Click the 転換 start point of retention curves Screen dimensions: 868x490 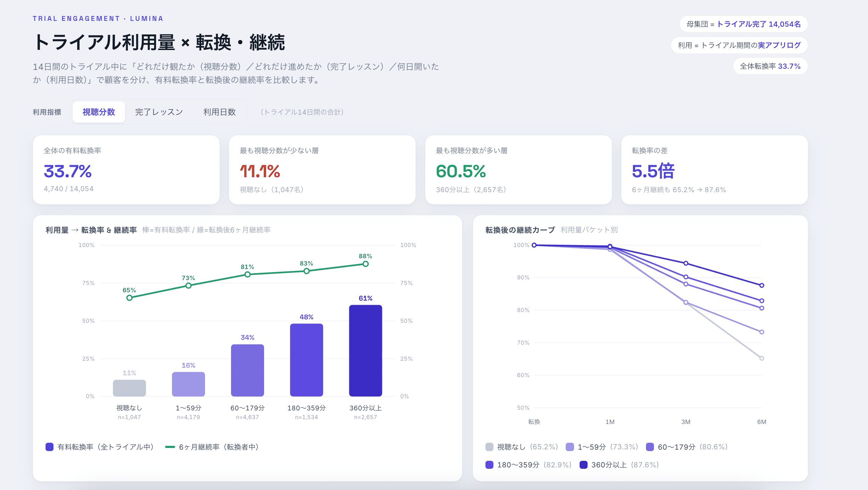pos(534,245)
